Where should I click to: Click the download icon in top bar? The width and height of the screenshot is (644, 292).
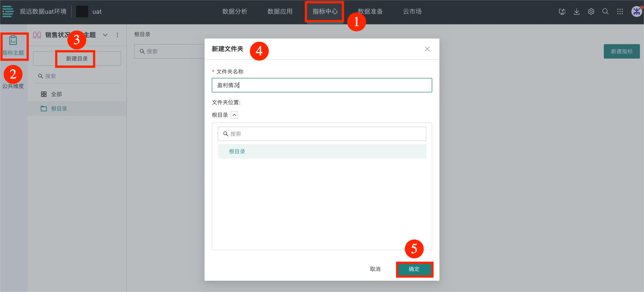point(576,12)
